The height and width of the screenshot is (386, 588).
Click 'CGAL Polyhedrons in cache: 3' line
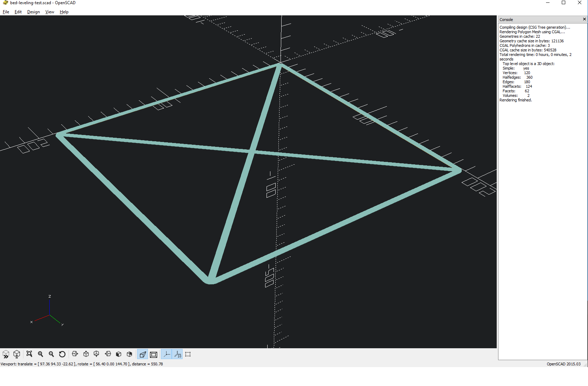coord(525,45)
